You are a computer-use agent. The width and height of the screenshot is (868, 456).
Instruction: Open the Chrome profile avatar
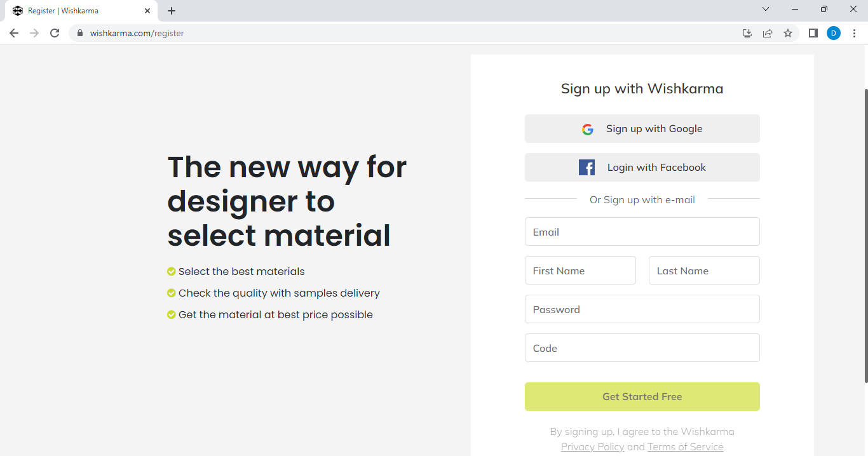point(833,33)
